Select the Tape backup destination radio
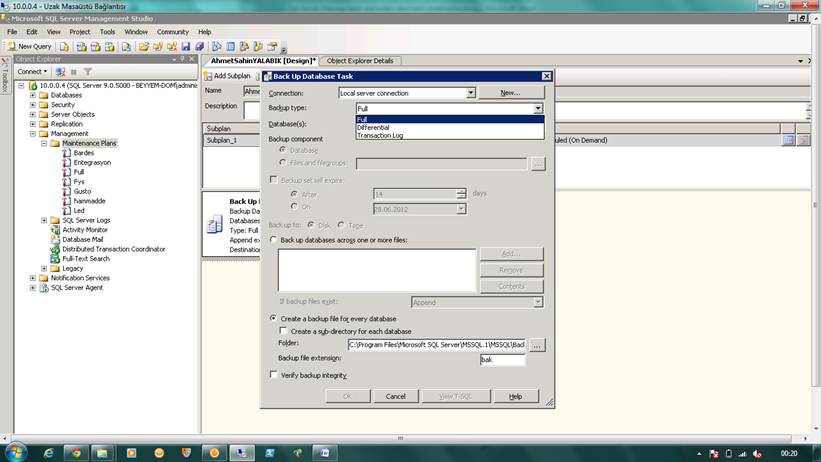 click(341, 225)
